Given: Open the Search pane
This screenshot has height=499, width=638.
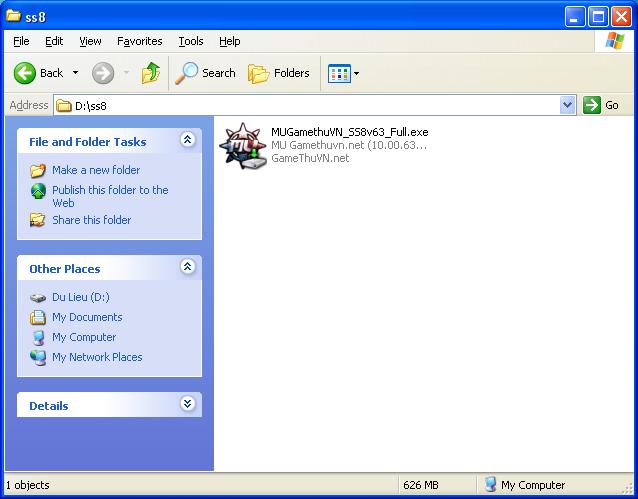Looking at the screenshot, I should click(205, 73).
